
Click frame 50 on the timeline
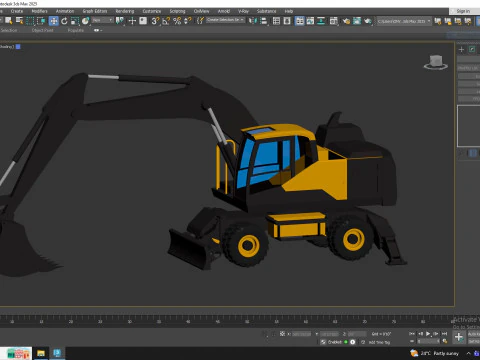(x=247, y=321)
